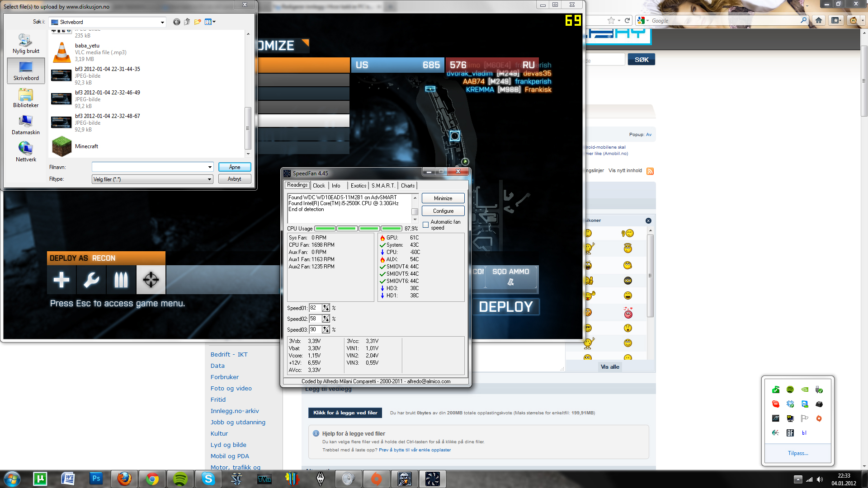Select the Engineer wrench class icon

[x=91, y=280]
